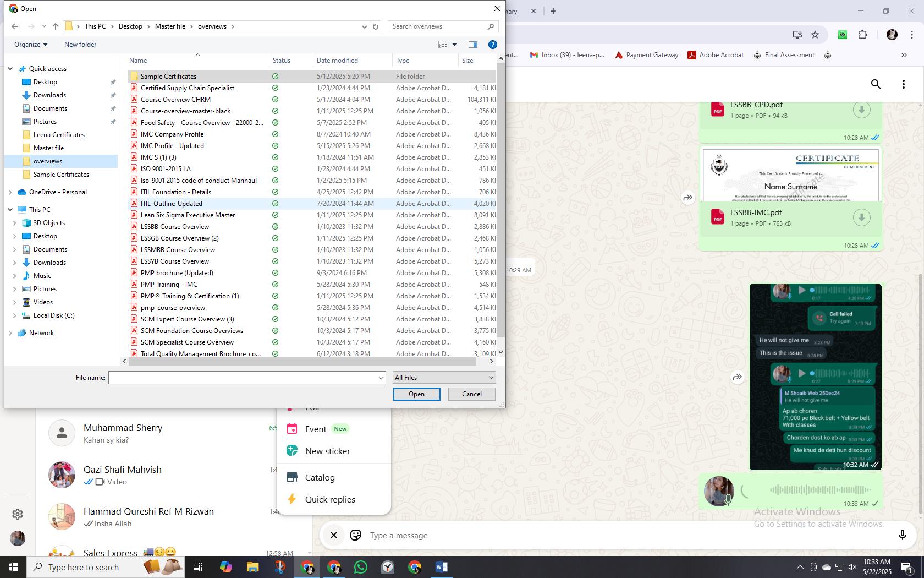Open the File name combo dropdown
Image resolution: width=924 pixels, height=578 pixels.
(x=381, y=378)
